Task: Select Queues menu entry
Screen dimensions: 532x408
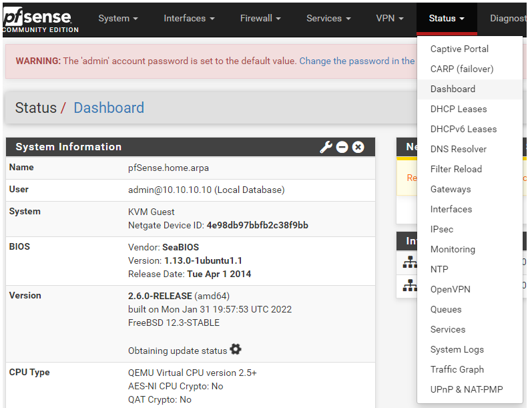Action: [x=469, y=309]
